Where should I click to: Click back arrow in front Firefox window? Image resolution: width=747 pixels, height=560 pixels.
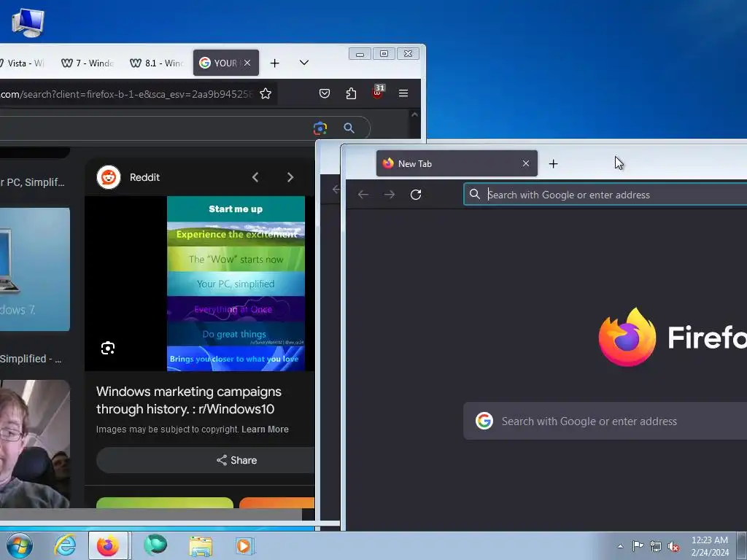pyautogui.click(x=363, y=194)
